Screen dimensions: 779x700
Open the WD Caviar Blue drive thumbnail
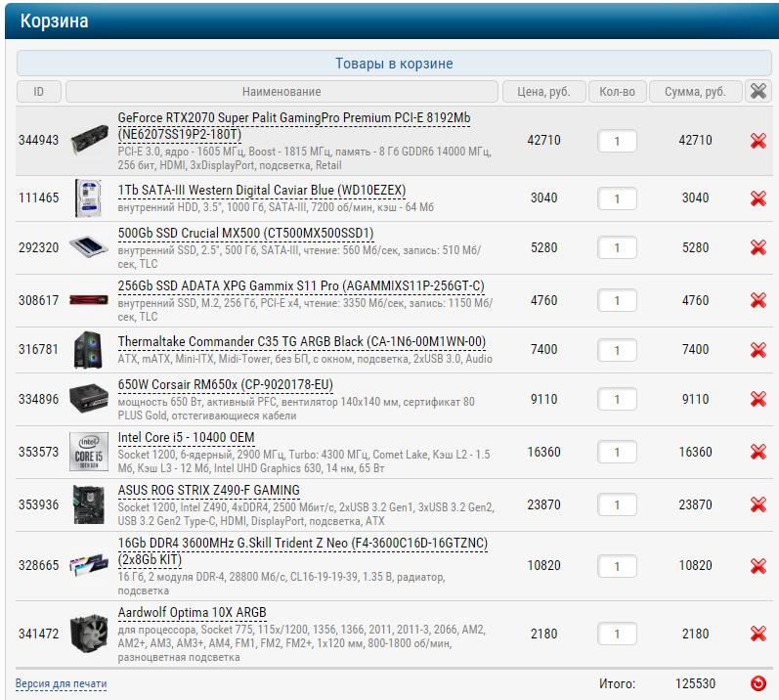[x=88, y=198]
